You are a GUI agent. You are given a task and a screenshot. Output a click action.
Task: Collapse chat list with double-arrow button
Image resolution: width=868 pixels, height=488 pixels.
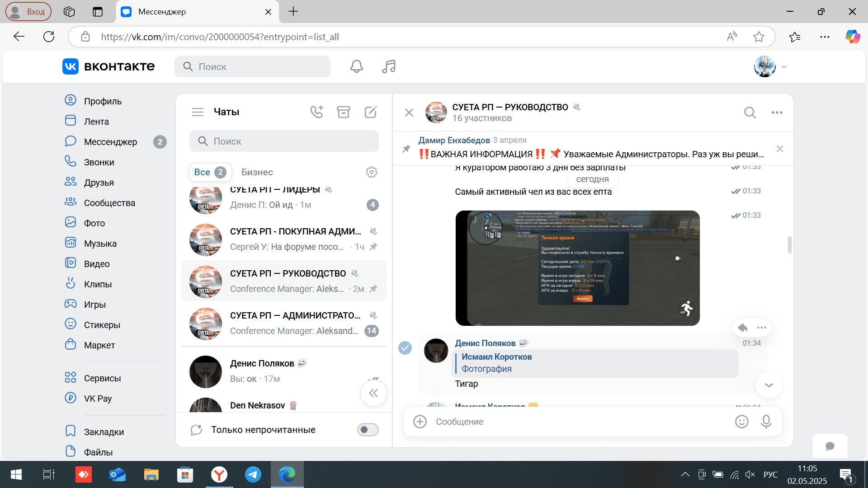click(373, 393)
